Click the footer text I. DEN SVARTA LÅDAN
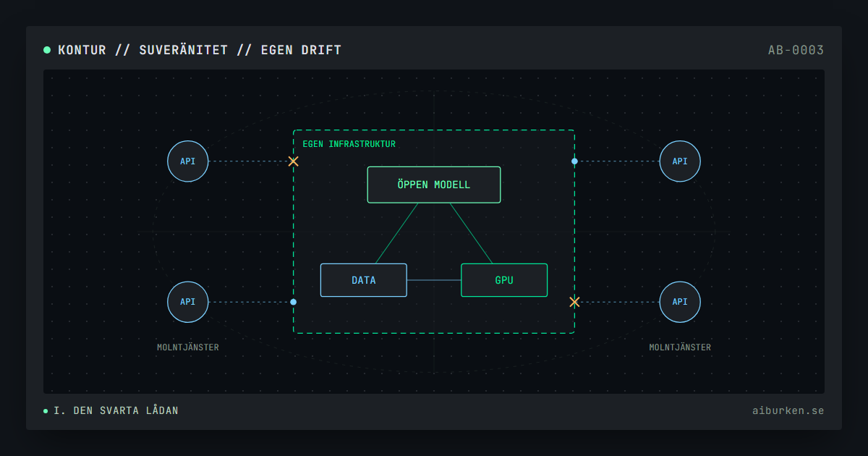The height and width of the screenshot is (456, 868). tap(116, 411)
